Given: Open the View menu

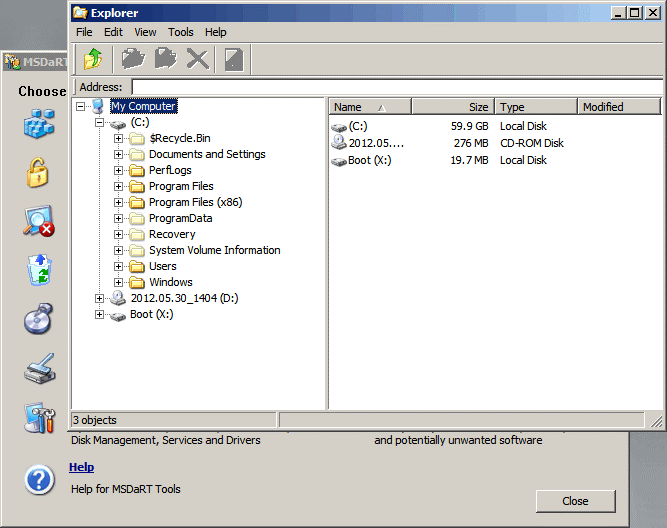Looking at the screenshot, I should click(x=145, y=32).
